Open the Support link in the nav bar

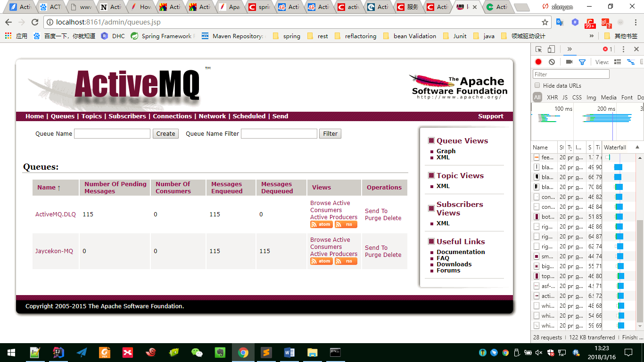tap(491, 116)
